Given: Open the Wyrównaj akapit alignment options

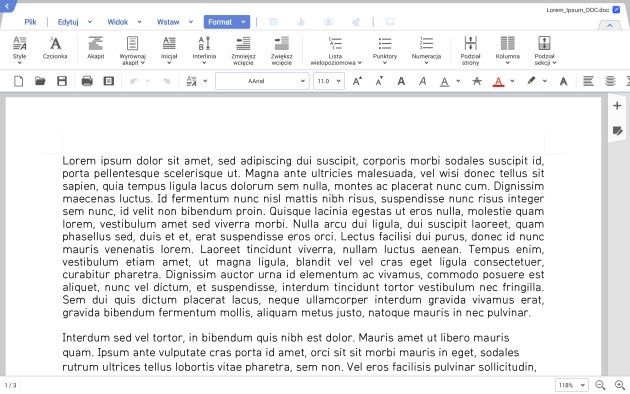Looking at the screenshot, I should tap(132, 51).
